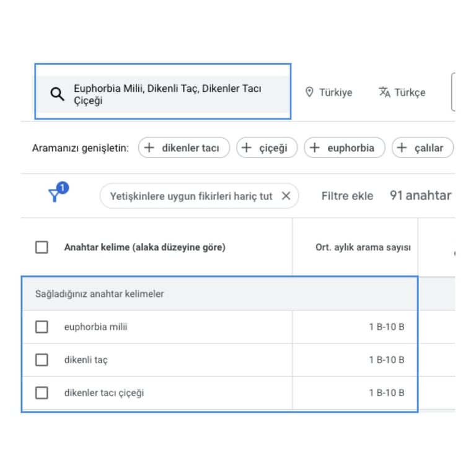The width and height of the screenshot is (476, 476).
Task: Sort by 'Ort. aylık arama sayısı' column
Action: coord(363,247)
